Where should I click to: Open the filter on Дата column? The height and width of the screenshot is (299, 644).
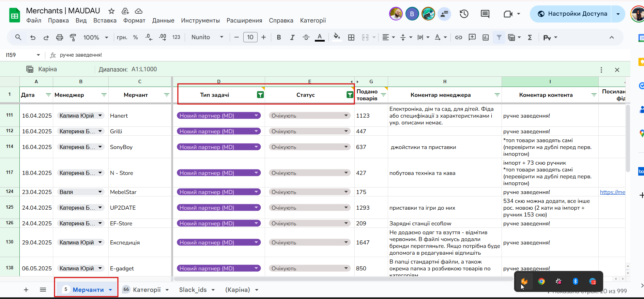[48, 95]
